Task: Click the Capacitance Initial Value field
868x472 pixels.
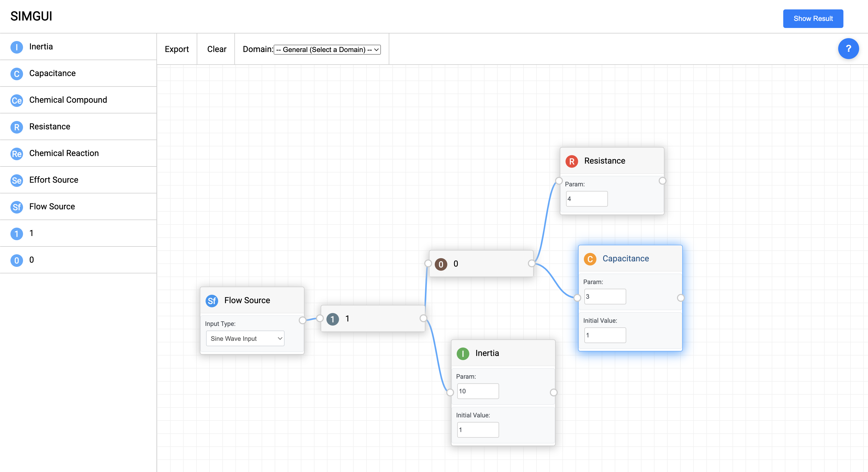Action: 605,335
